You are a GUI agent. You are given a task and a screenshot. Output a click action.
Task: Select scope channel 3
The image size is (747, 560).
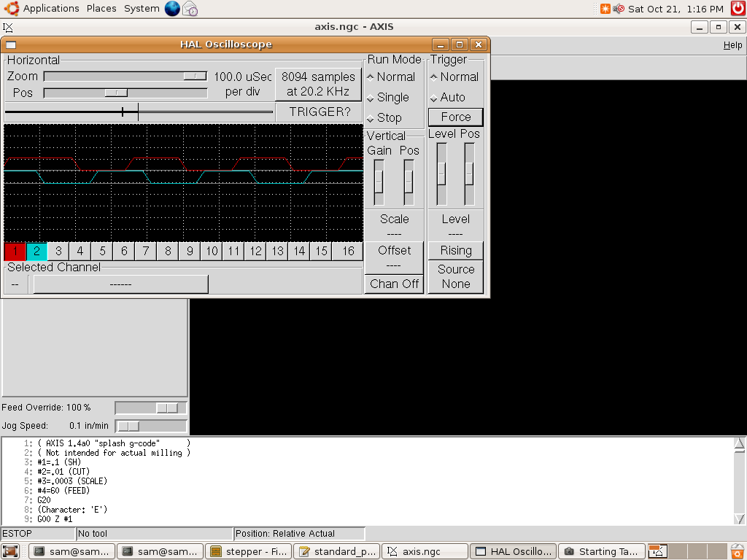58,252
